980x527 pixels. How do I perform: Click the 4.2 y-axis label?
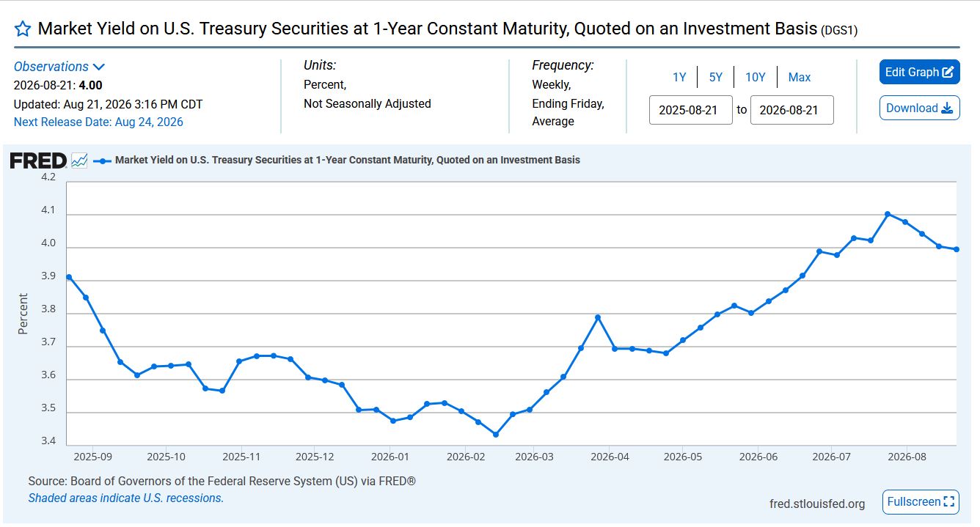(x=48, y=177)
